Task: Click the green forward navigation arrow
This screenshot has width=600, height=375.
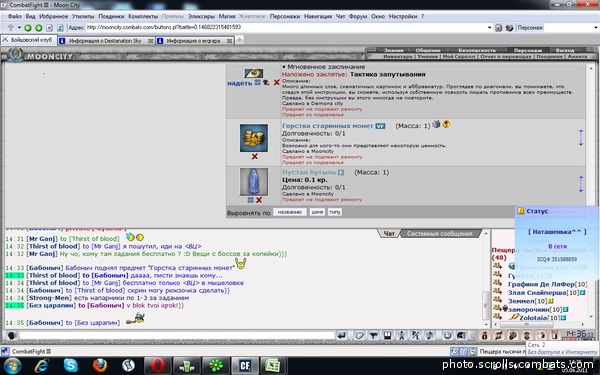Action: pyautogui.click(x=38, y=28)
